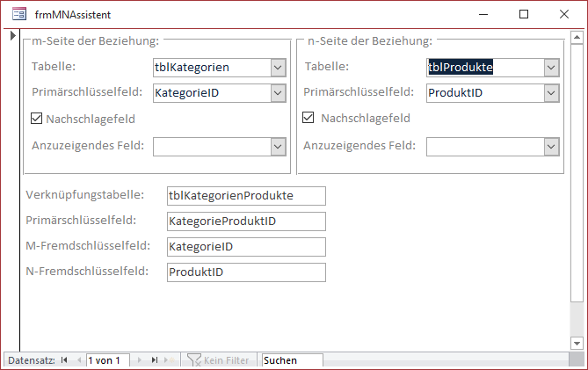Minimize the frmMNAssistent window
588x370 pixels.
tap(483, 15)
